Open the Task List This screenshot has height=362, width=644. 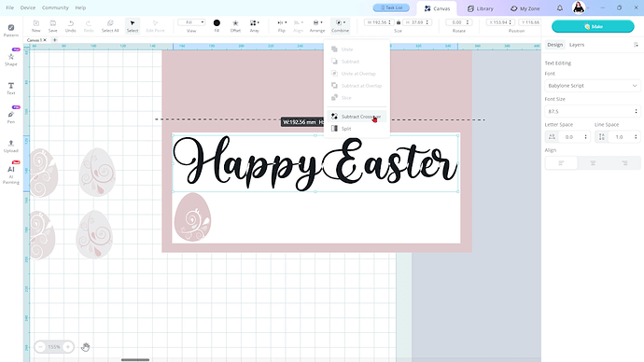(x=391, y=7)
